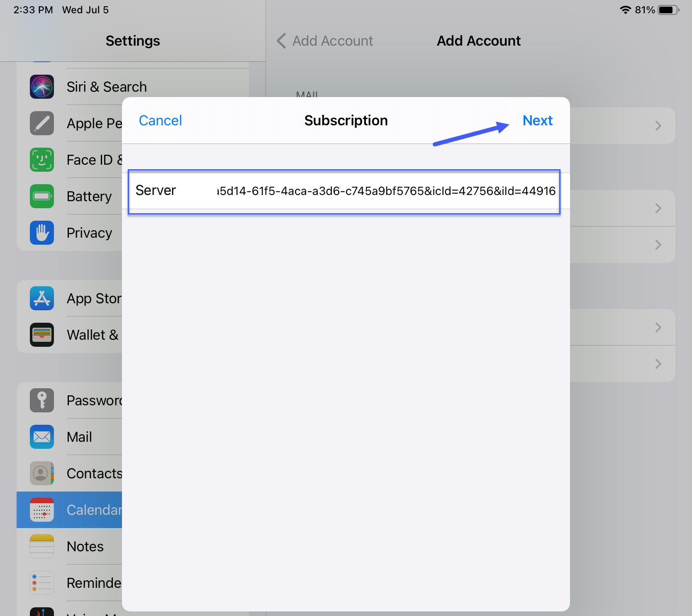Open Privacy settings via the hand icon
Screen dimensions: 692x616
pyautogui.click(x=41, y=233)
